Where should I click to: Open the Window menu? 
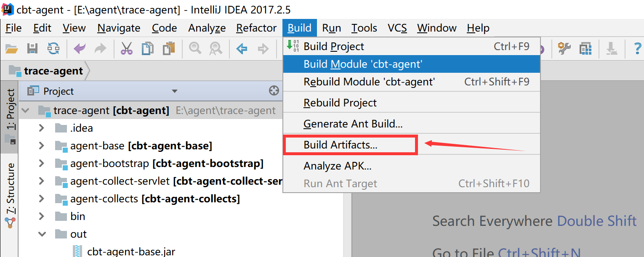coord(437,28)
